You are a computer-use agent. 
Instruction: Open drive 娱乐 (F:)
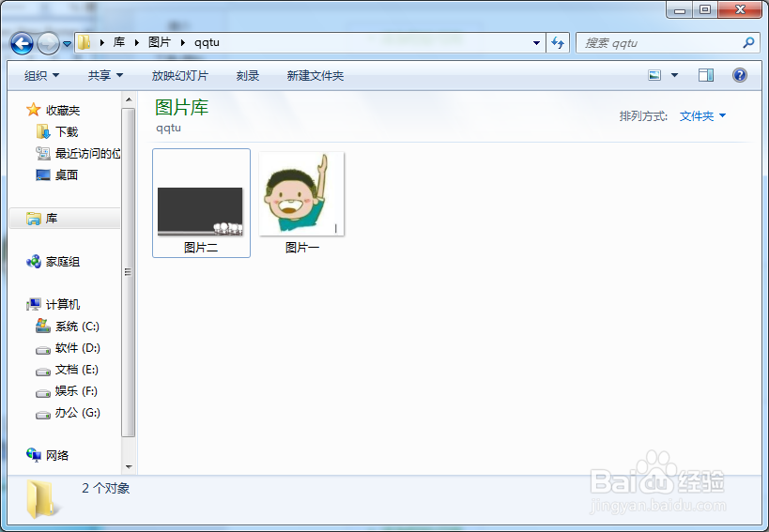(76, 391)
